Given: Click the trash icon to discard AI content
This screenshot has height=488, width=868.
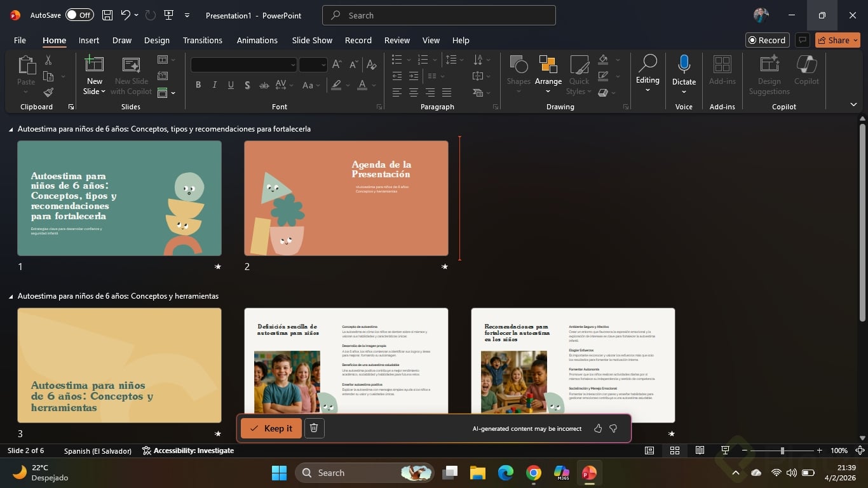Looking at the screenshot, I should click(x=314, y=428).
